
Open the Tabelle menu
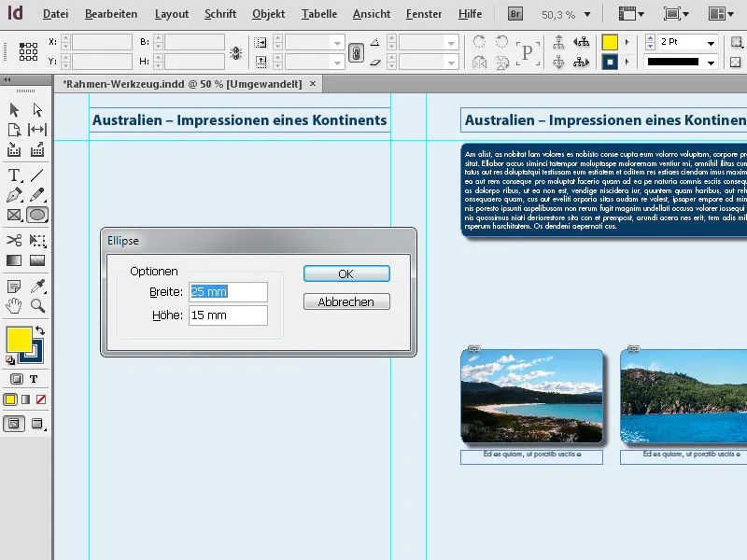318,14
